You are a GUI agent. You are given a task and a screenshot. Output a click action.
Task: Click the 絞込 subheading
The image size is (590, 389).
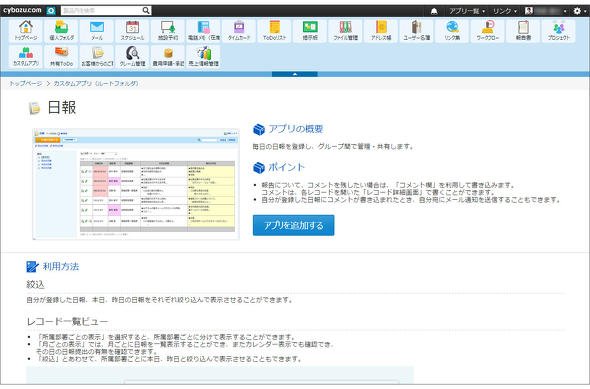35,285
